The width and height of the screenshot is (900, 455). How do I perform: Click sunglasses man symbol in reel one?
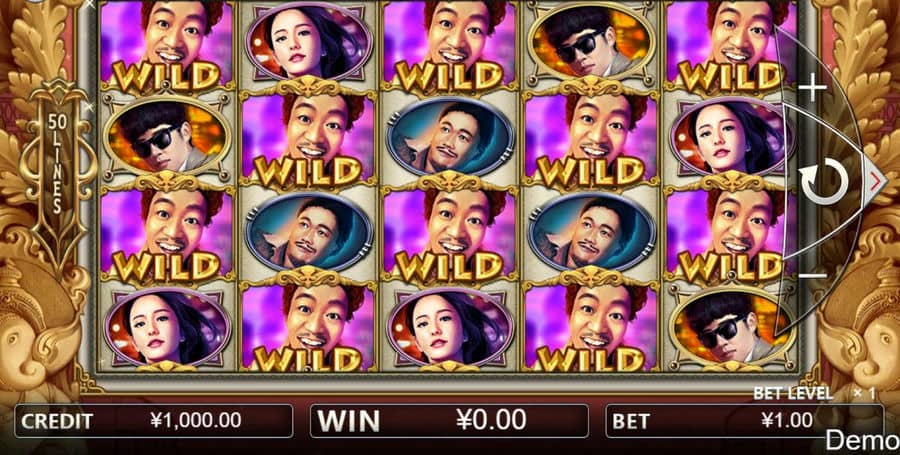(168, 137)
